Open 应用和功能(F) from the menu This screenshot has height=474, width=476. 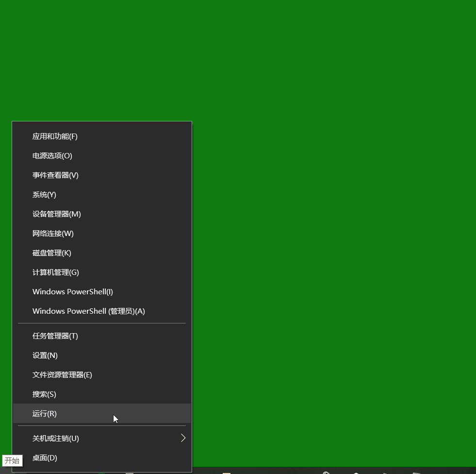tap(102, 136)
